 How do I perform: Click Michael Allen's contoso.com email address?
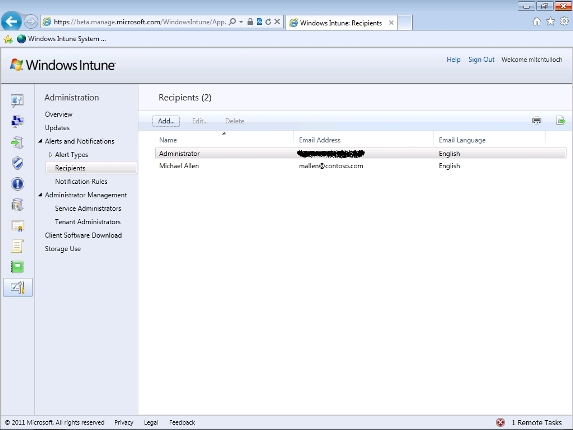tap(331, 166)
